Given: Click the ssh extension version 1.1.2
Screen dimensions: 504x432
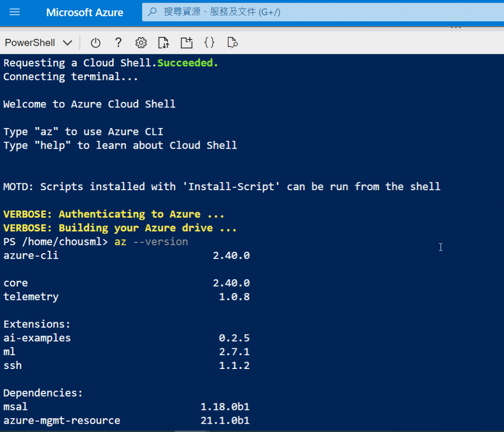Looking at the screenshot, I should 234,366.
